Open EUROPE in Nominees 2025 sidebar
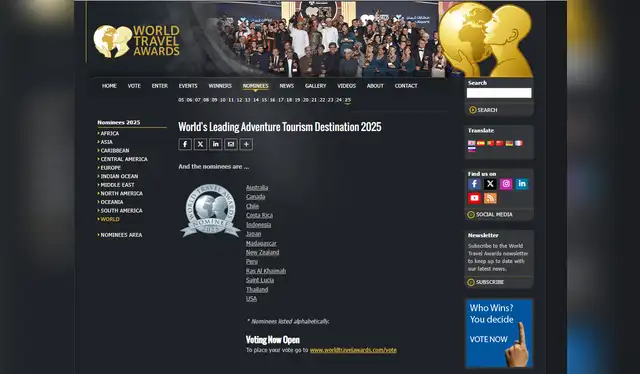 [x=110, y=168]
